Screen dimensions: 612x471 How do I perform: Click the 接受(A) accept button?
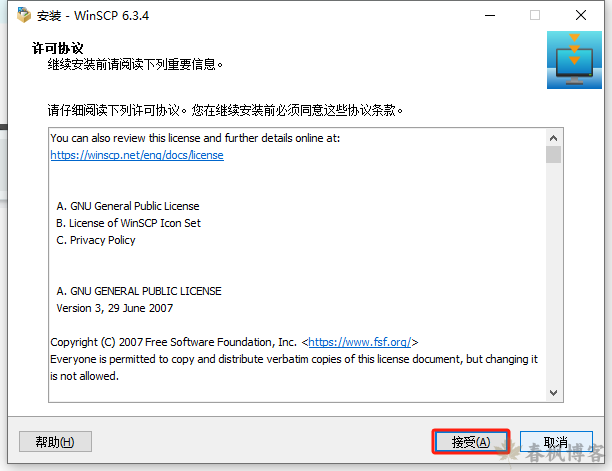point(471,442)
